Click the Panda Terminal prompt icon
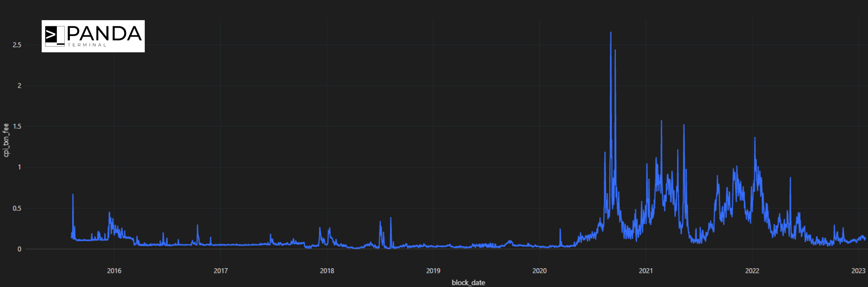The width and height of the screenshot is (868, 287). [55, 36]
